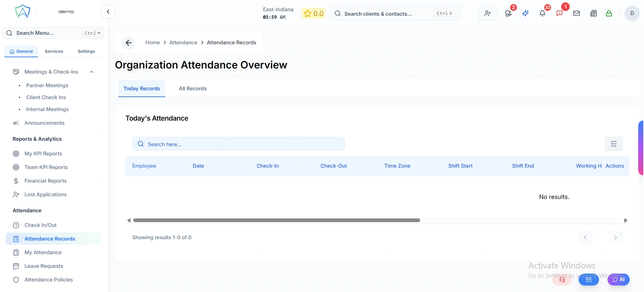Screen dimensions: 644x292
Task: Open the Services tab in sidebar
Action: coord(53,51)
